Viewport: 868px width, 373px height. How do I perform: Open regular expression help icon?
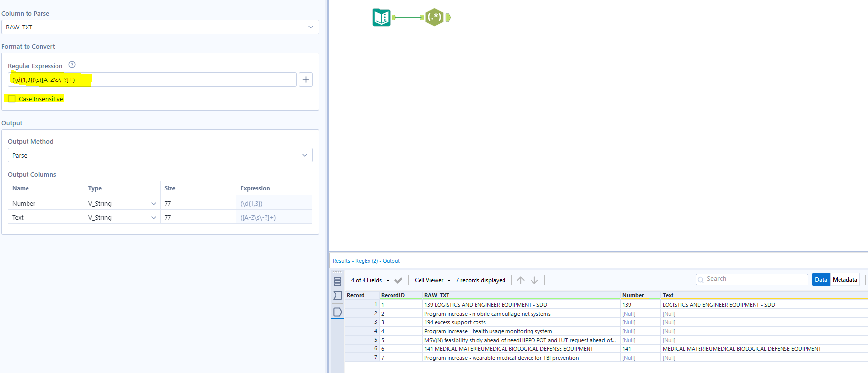(72, 65)
